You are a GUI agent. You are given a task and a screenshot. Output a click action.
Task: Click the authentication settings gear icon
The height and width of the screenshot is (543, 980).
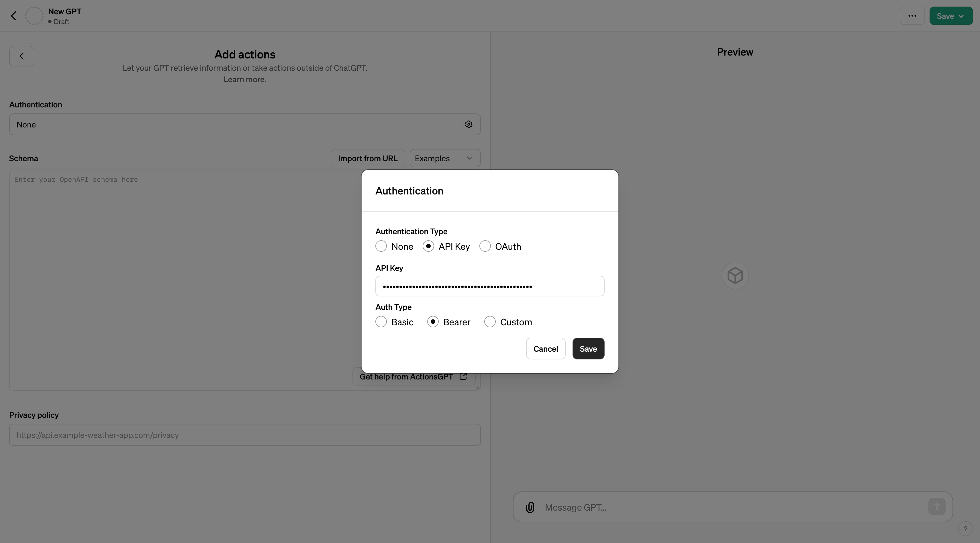point(468,124)
